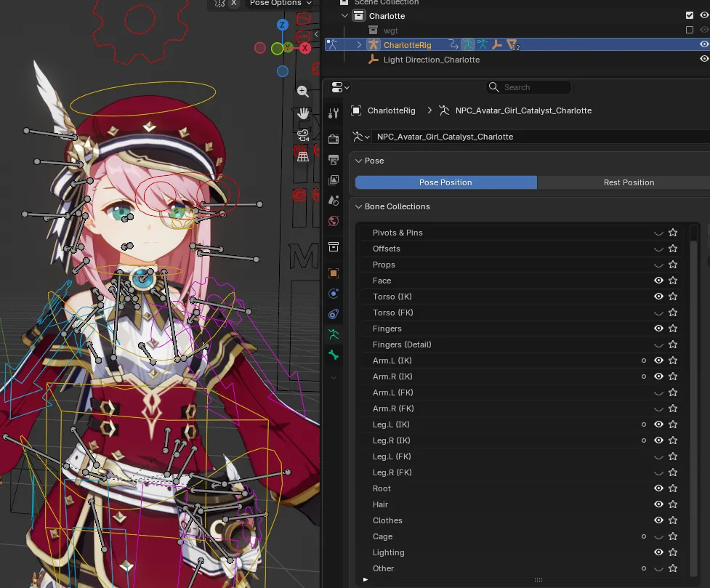Hide Light Direction_Charlotte with its eye icon
Viewport: 710px width, 588px height.
tap(704, 59)
